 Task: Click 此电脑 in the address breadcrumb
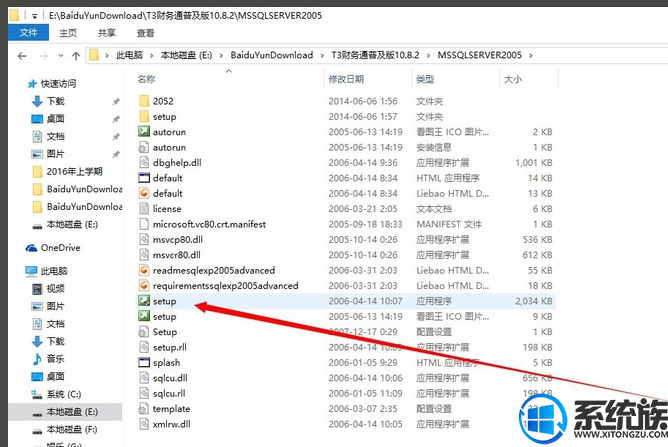pyautogui.click(x=130, y=55)
